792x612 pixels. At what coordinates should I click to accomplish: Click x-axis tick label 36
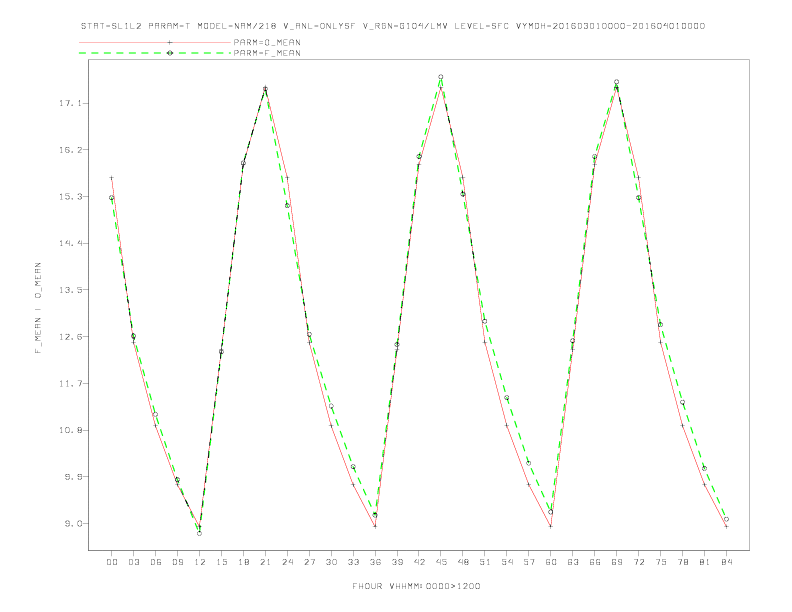pos(375,562)
